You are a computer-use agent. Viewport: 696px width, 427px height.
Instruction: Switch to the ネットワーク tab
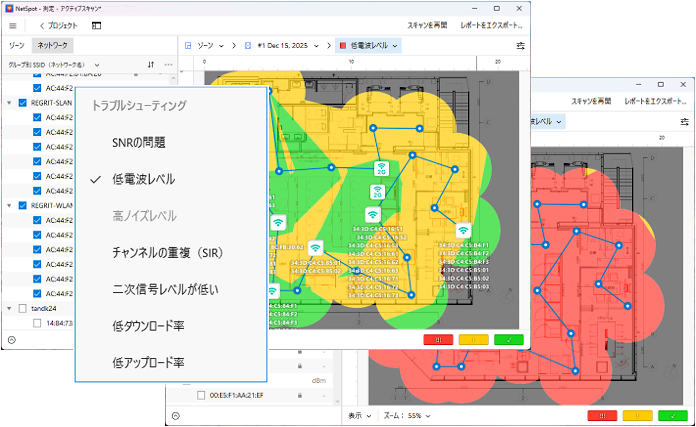coord(52,45)
